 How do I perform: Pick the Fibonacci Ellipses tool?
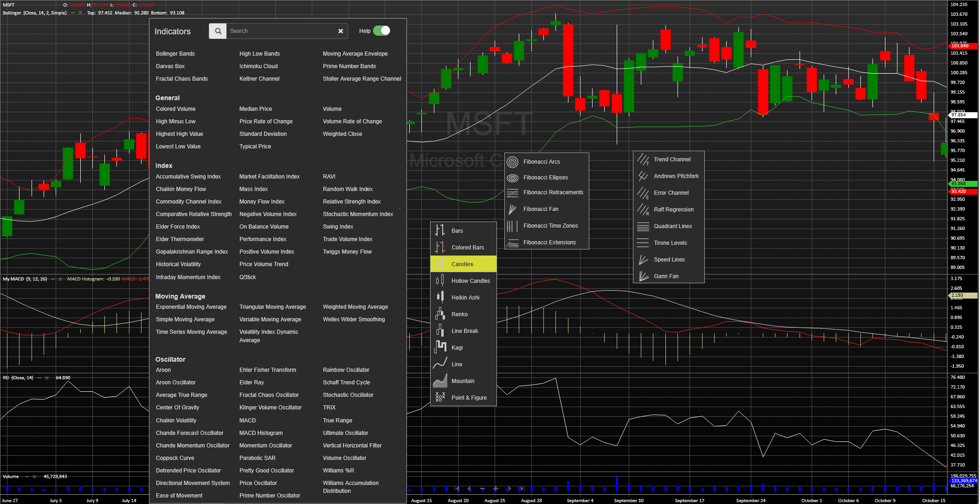pos(547,178)
